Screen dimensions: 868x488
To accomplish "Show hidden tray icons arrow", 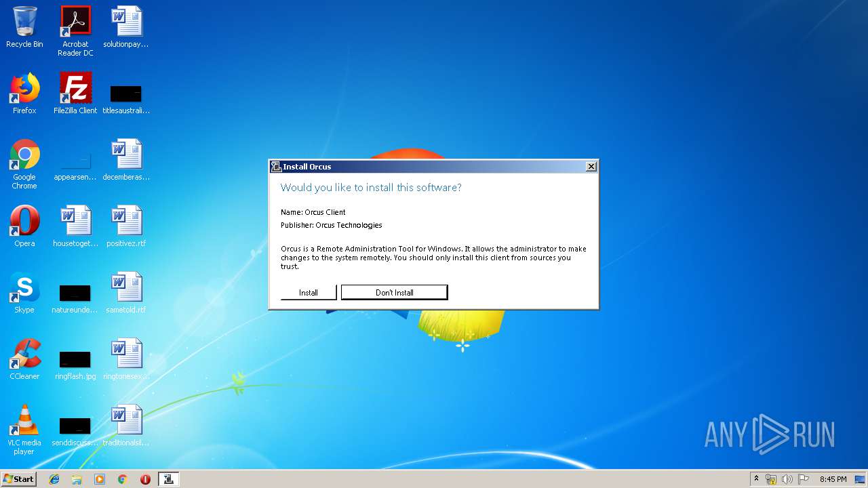I will click(x=757, y=479).
